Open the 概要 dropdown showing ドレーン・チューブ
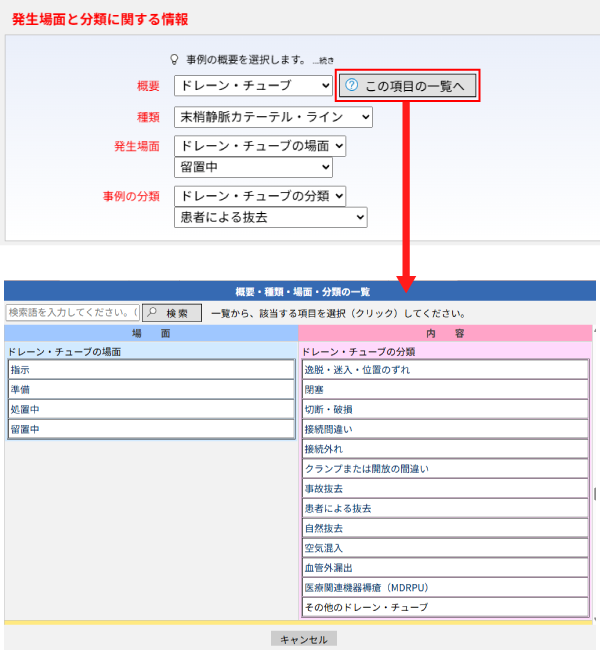 [x=252, y=86]
